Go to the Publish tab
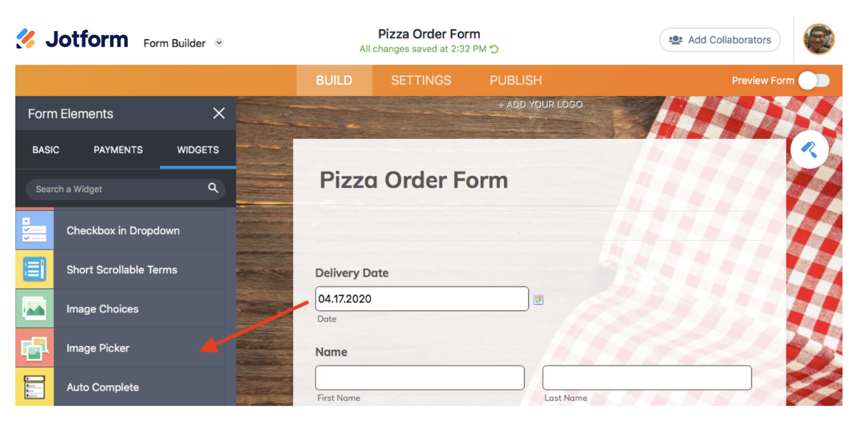Screen dimensions: 868x426 click(516, 81)
